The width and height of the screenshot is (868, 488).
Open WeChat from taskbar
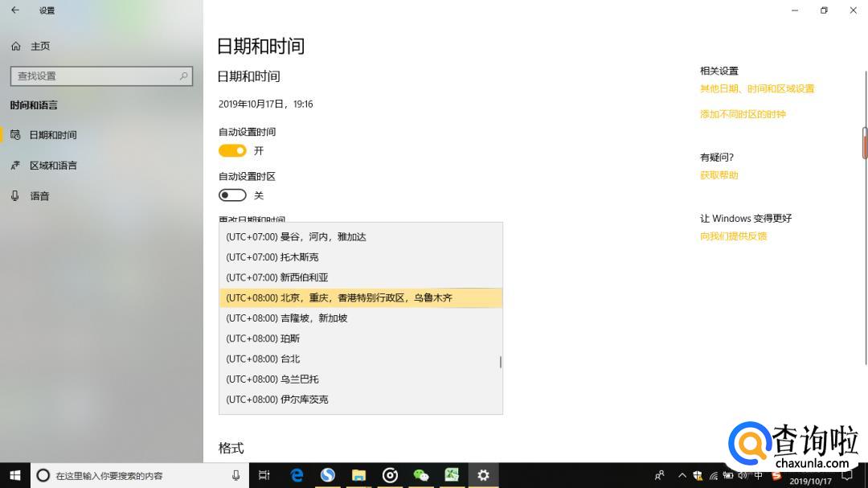[x=420, y=475]
